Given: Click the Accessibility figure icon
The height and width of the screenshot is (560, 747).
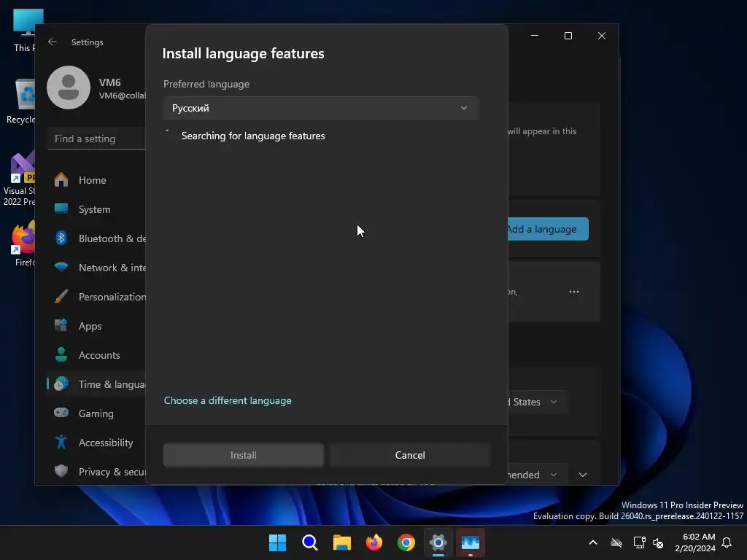Looking at the screenshot, I should [61, 443].
